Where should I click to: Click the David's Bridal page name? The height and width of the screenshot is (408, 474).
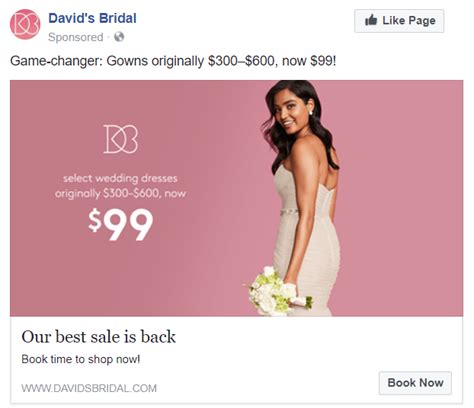click(92, 18)
